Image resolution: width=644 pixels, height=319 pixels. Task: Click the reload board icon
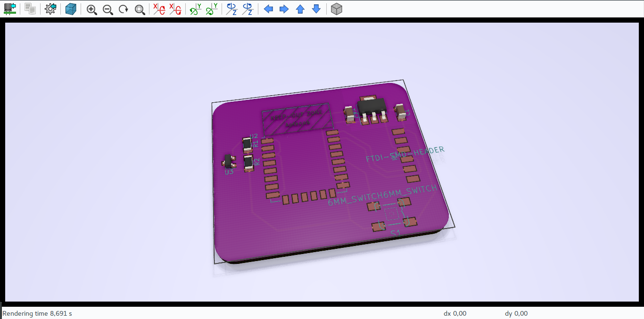pyautogui.click(x=10, y=8)
